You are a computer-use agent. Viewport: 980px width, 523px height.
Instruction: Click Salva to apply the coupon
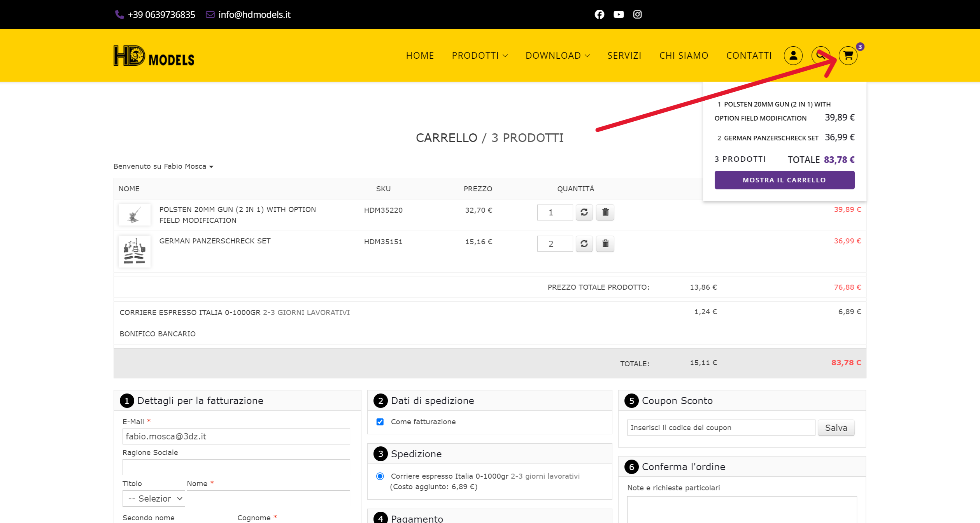pos(836,428)
